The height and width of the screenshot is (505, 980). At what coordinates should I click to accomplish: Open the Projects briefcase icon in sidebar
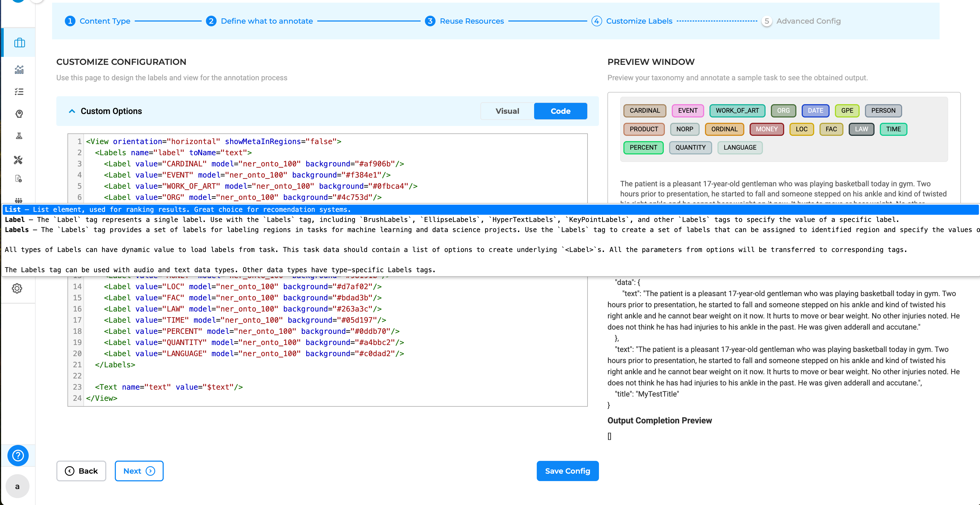click(19, 43)
